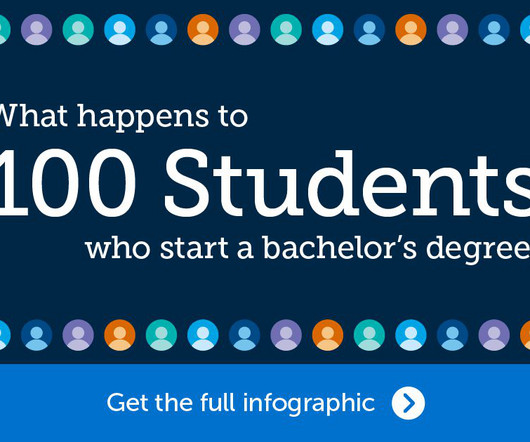Click the "What happens to" heading text
The image size is (530, 442).
(x=124, y=118)
